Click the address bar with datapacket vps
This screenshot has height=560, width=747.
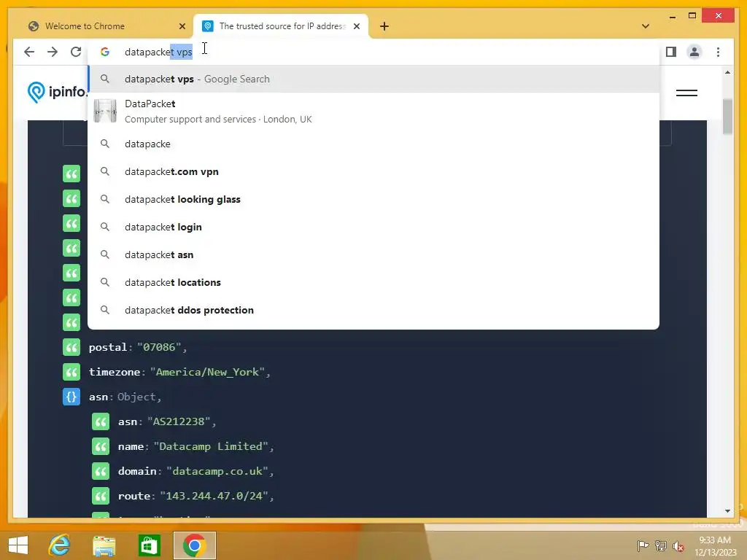[x=374, y=52]
